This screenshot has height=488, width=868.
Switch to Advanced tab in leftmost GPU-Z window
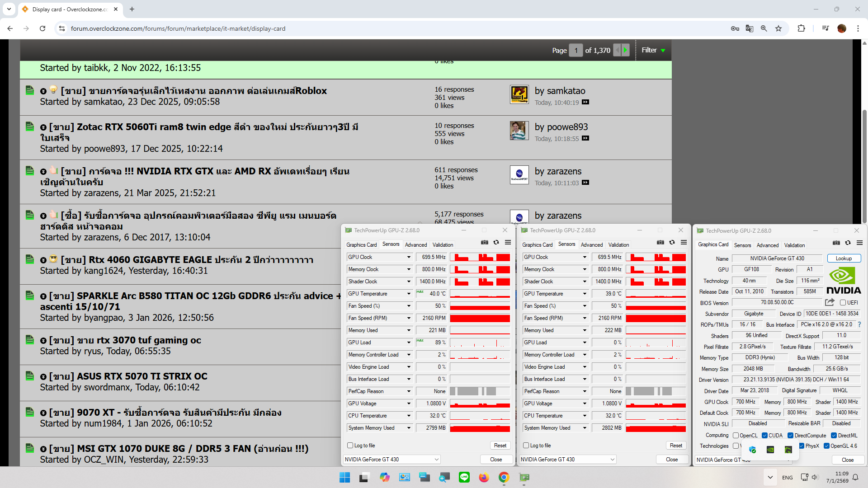click(415, 245)
